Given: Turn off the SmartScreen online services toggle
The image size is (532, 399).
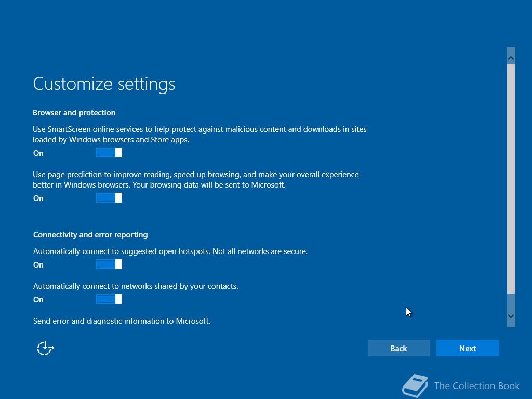Looking at the screenshot, I should pyautogui.click(x=109, y=153).
